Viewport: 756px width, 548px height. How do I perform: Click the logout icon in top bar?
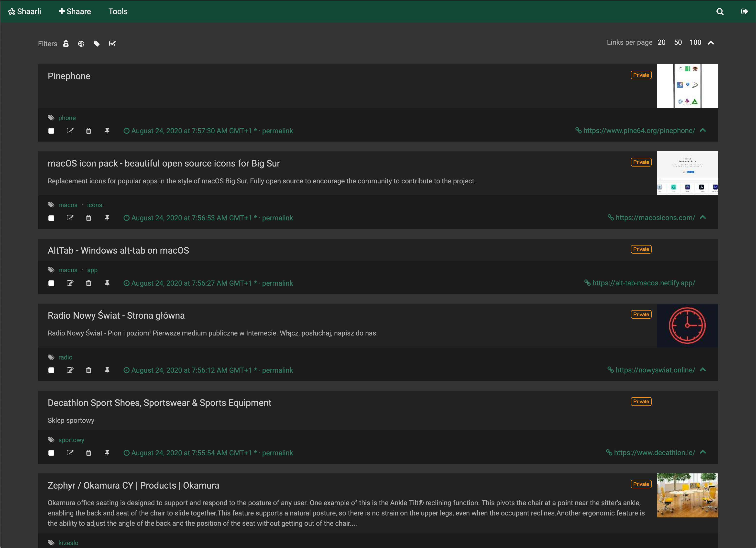[x=745, y=11]
